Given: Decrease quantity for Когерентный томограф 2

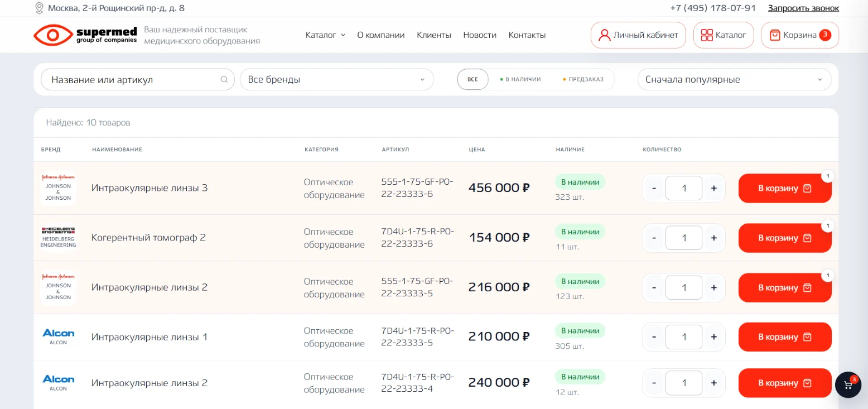Looking at the screenshot, I should click(x=654, y=238).
